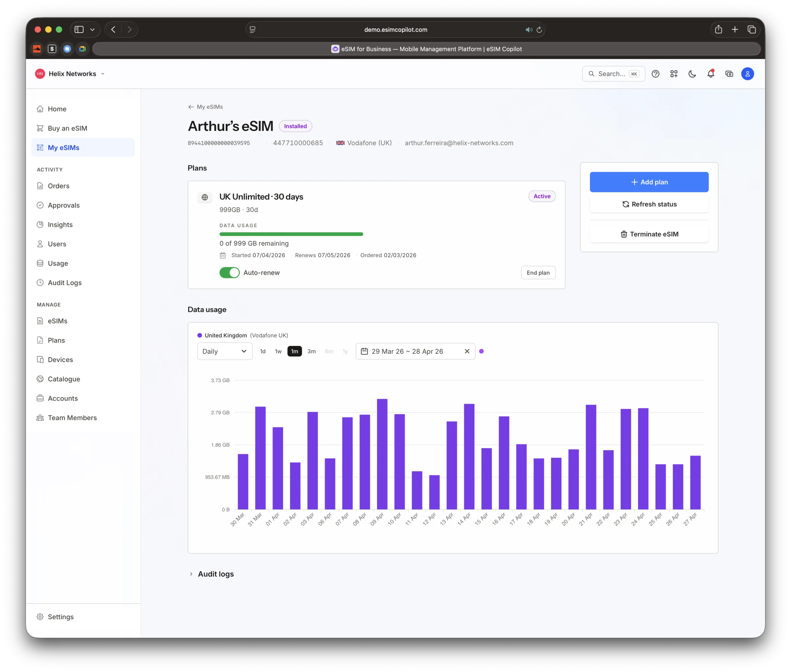Reload the page in Safari
Screen dimensions: 791x672
pyautogui.click(x=539, y=30)
